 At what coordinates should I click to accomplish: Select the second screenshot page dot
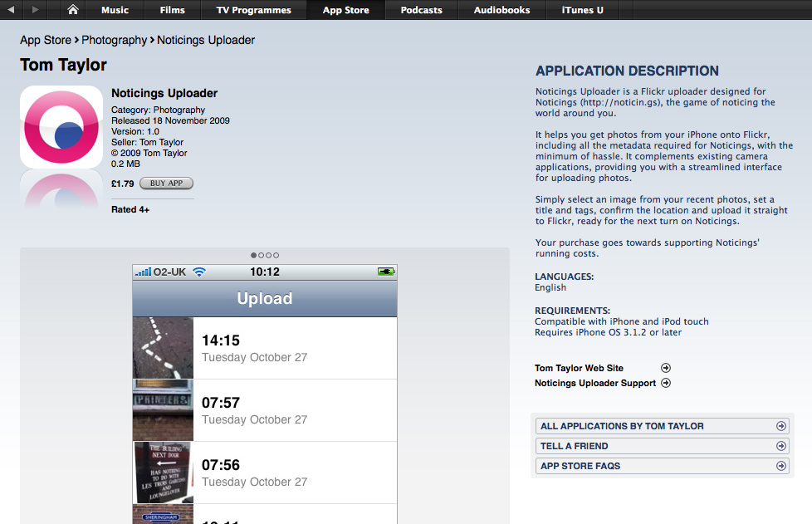(262, 255)
